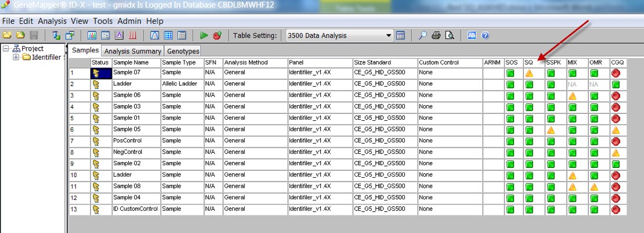Open the Table Setting dropdown
This screenshot has width=644, height=233.
click(x=389, y=35)
